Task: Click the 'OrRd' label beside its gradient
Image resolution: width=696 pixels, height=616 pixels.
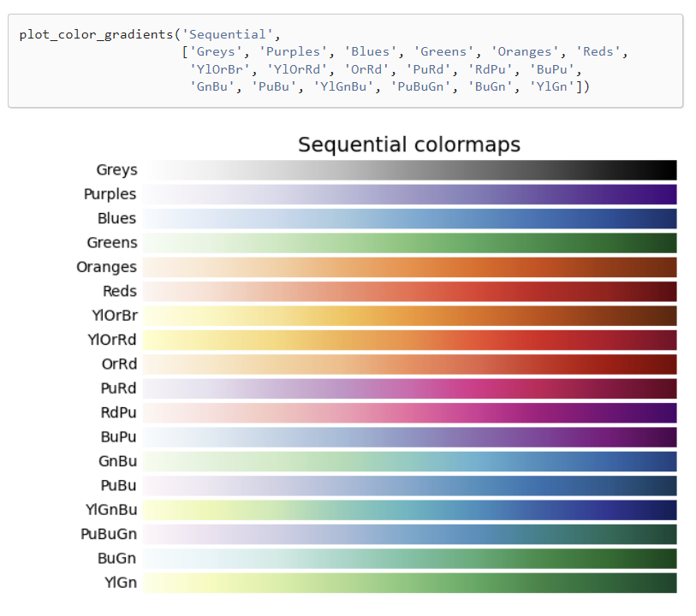Action: pos(119,364)
